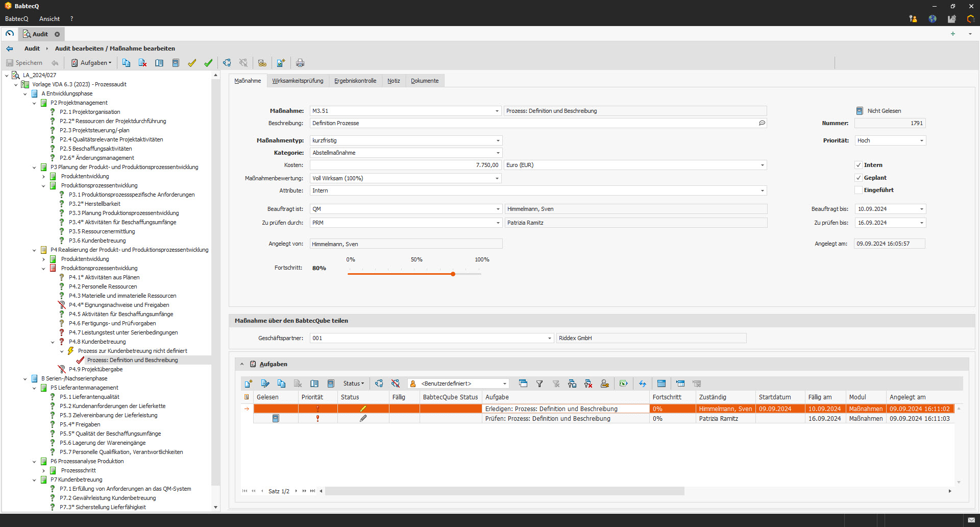Open the Geschäftspartner dropdown
Screen dimensions: 980x527
click(550, 338)
